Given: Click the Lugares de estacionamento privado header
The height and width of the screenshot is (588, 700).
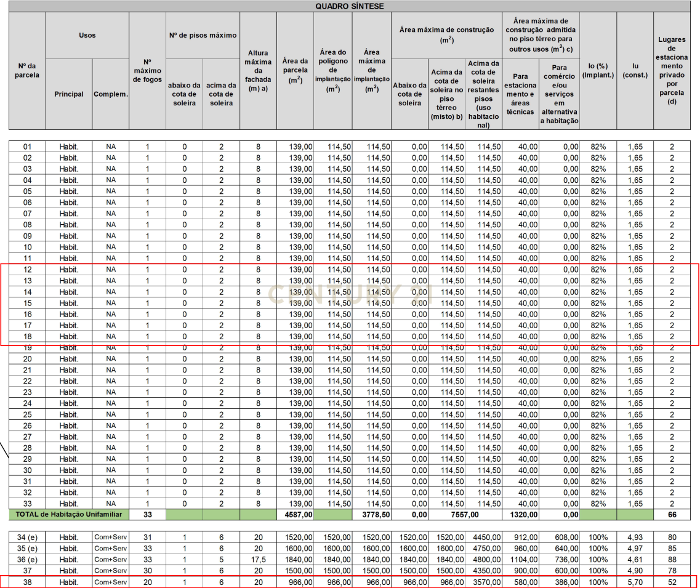Looking at the screenshot, I should (x=672, y=71).
